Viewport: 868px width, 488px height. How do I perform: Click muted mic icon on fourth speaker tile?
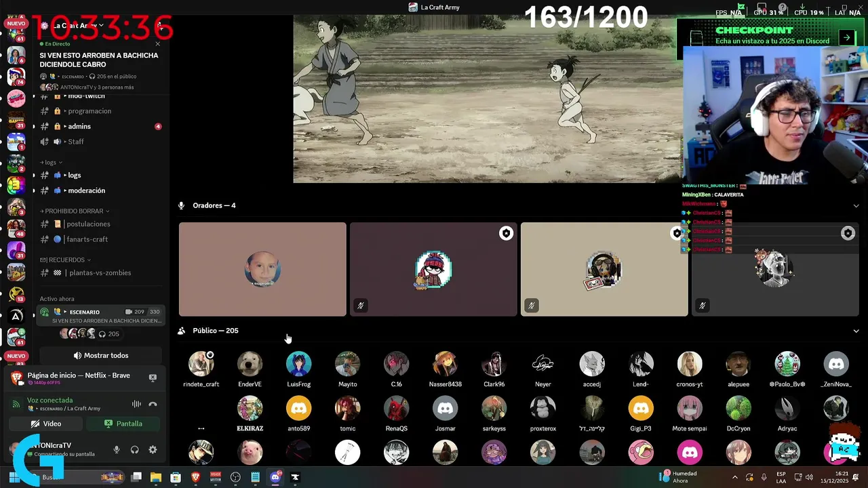[703, 306]
